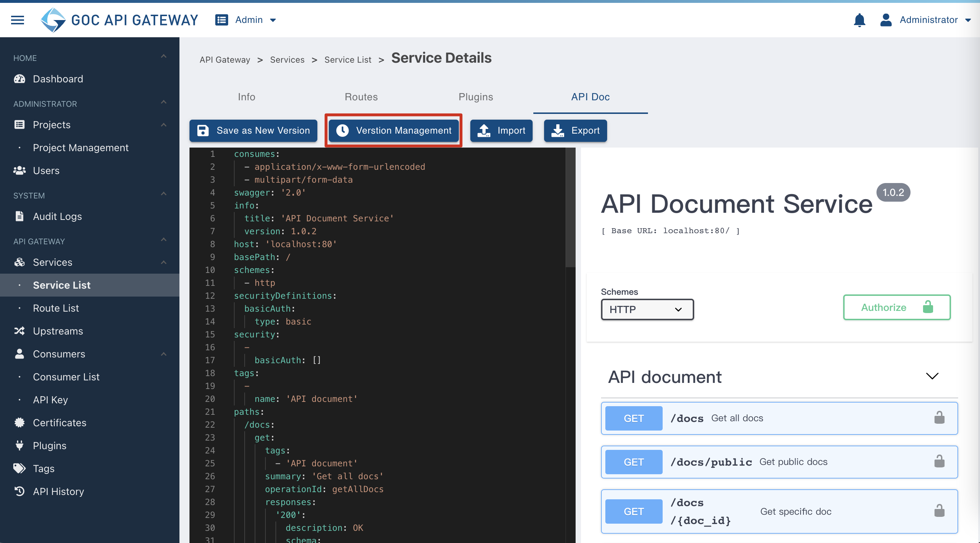Image resolution: width=980 pixels, height=543 pixels.
Task: Click the green lock icon in Authorize
Action: (x=928, y=307)
